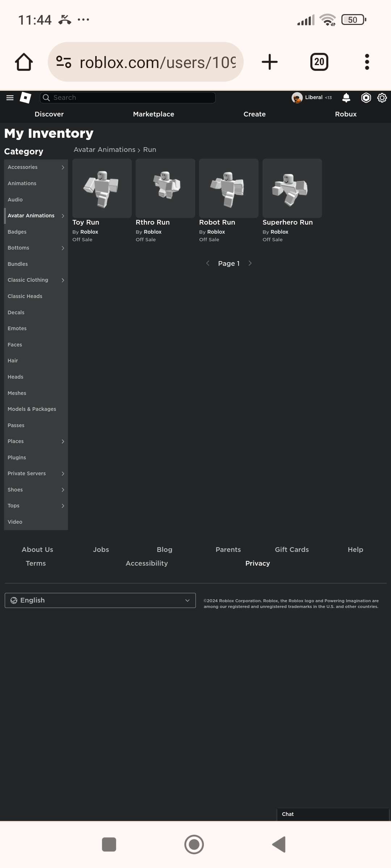Open the browser three-dot menu
The width and height of the screenshot is (391, 868).
[x=367, y=62]
